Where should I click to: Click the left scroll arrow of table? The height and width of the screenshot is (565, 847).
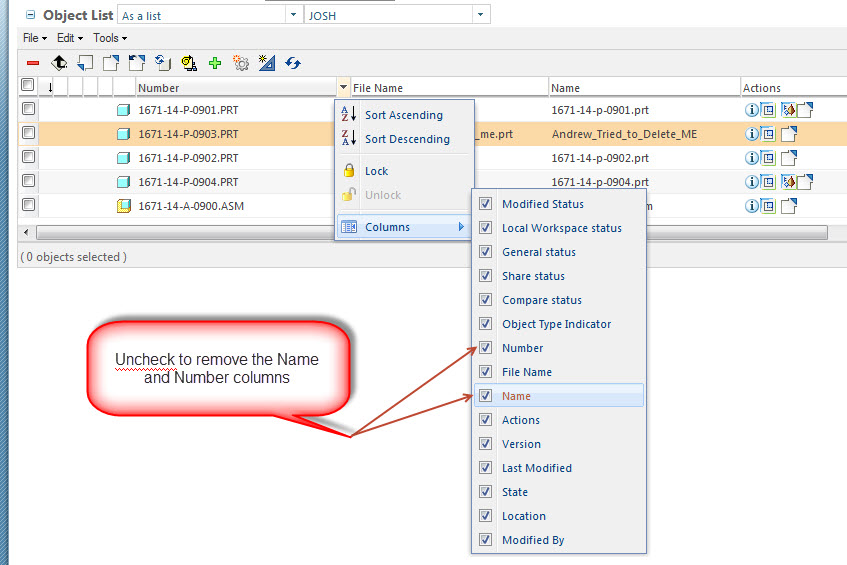point(26,233)
